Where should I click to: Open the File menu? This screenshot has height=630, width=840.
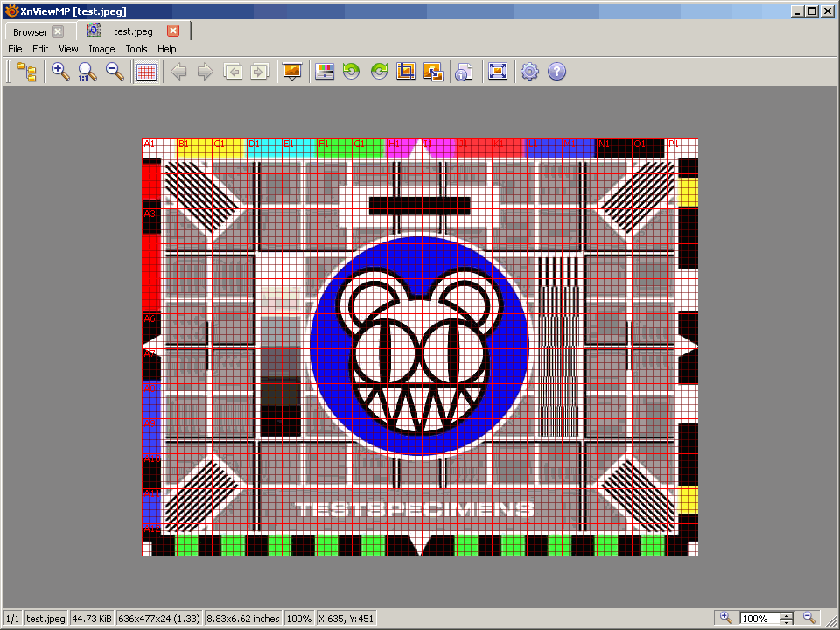(15, 49)
